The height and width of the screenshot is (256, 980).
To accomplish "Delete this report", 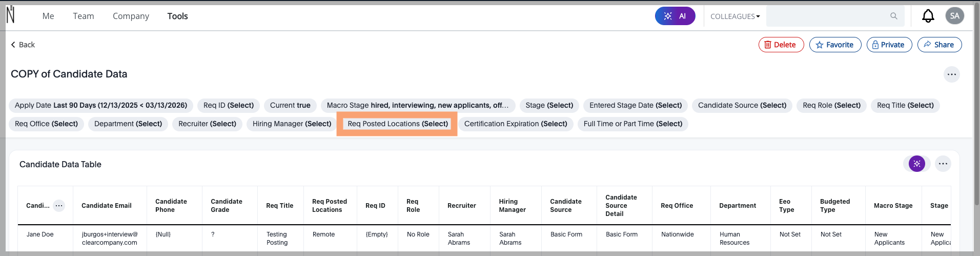I will pyautogui.click(x=781, y=45).
